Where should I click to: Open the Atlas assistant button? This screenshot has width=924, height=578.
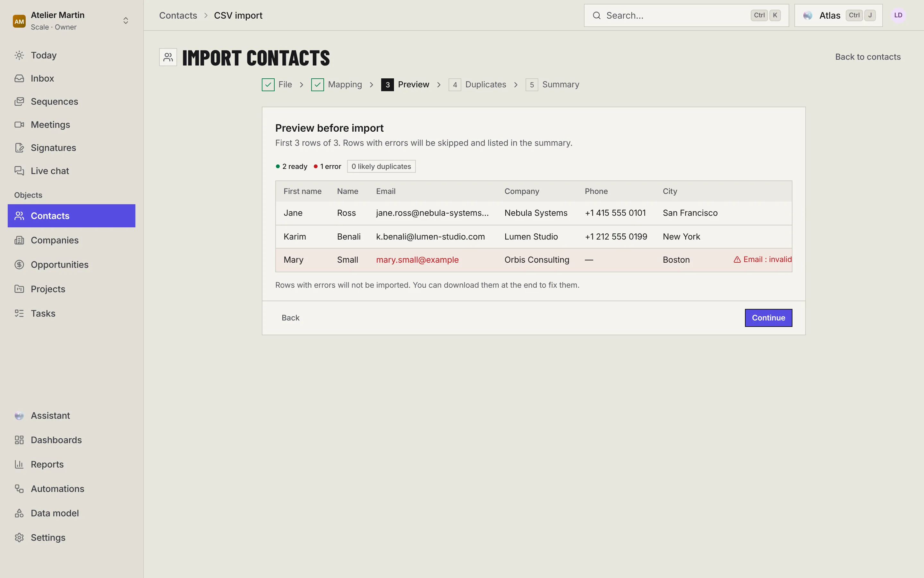point(838,15)
